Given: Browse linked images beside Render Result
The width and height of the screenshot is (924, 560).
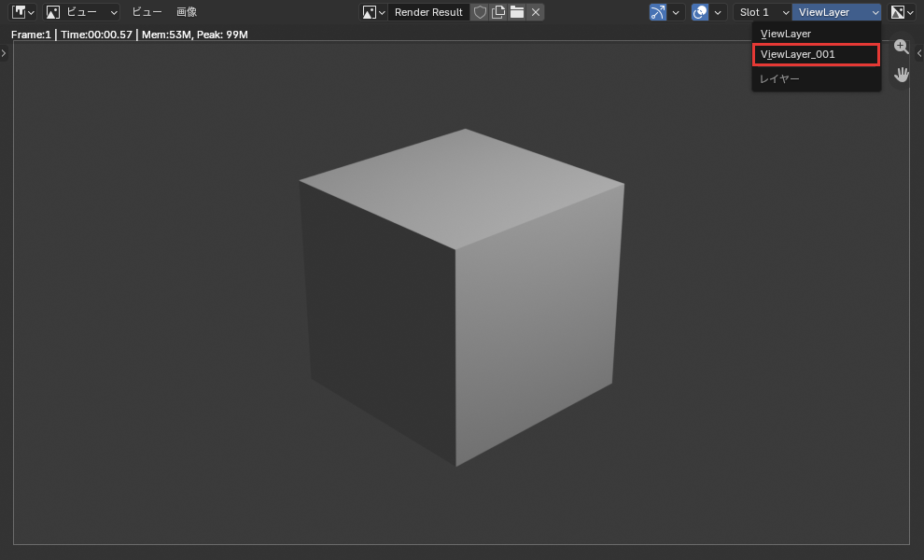Looking at the screenshot, I should (x=373, y=12).
